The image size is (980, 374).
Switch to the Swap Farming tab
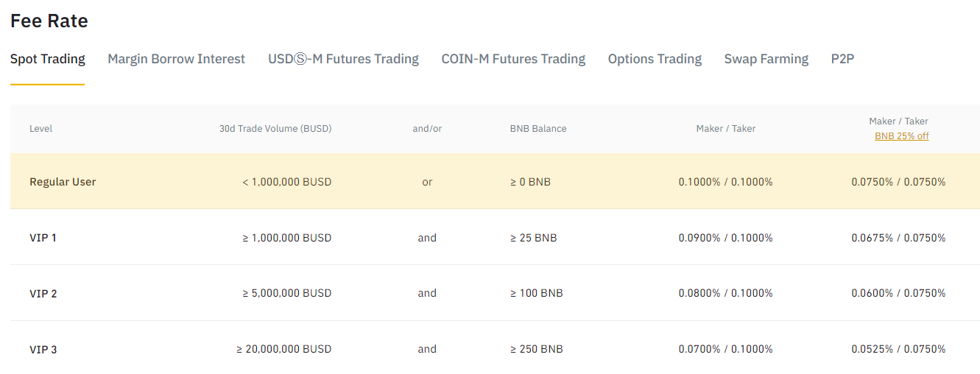(766, 59)
